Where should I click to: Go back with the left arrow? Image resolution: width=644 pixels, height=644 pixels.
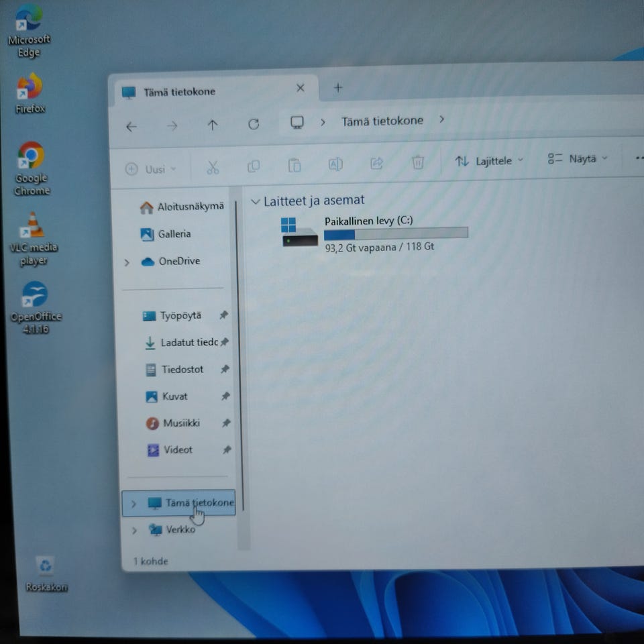pos(131,127)
